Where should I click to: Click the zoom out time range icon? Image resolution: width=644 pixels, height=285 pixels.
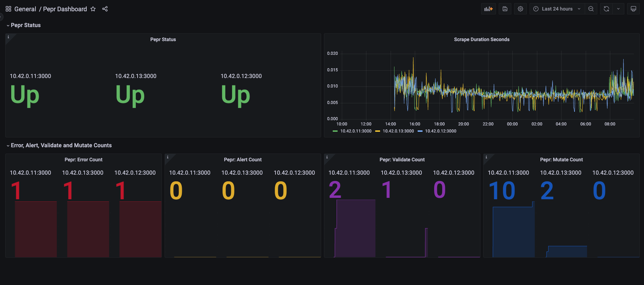[591, 9]
